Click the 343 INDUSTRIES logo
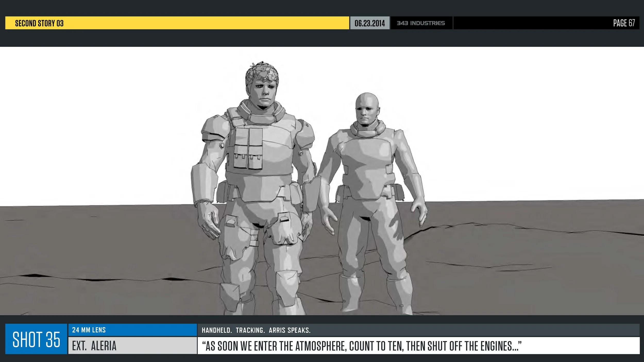 (x=421, y=23)
